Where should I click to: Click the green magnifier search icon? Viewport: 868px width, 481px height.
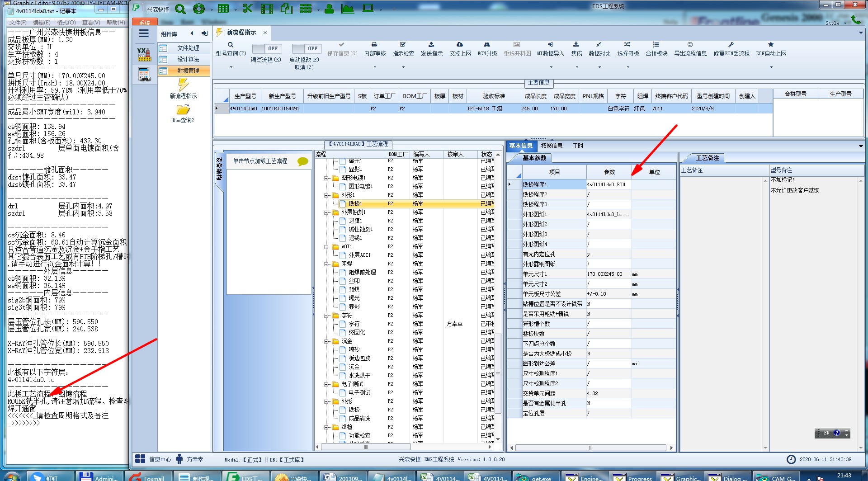point(180,9)
